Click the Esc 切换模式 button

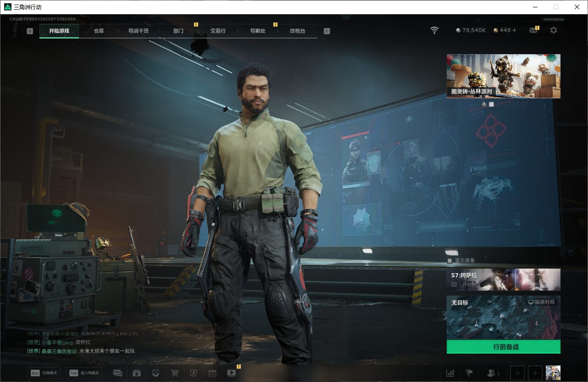tap(44, 373)
